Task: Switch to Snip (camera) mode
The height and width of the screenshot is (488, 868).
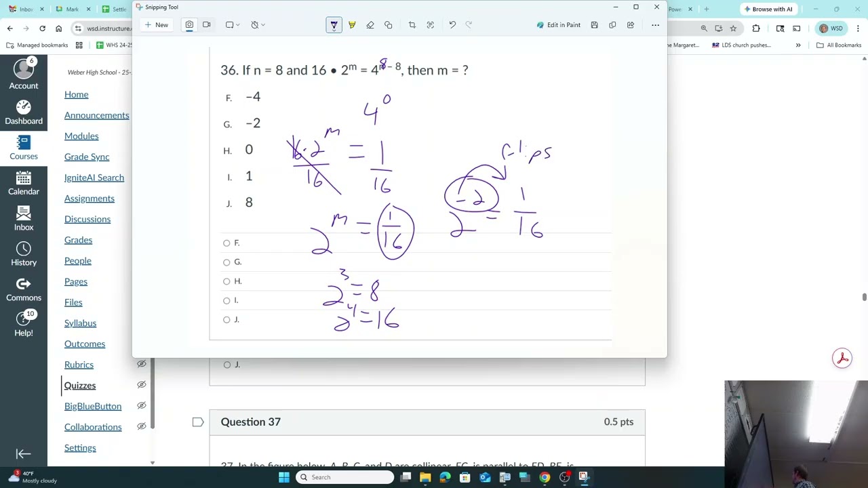Action: (189, 25)
